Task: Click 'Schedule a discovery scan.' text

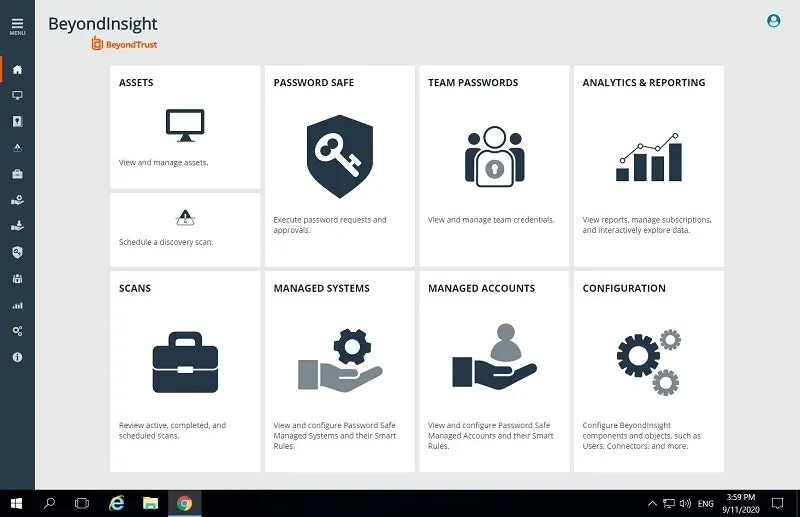Action: (x=166, y=242)
